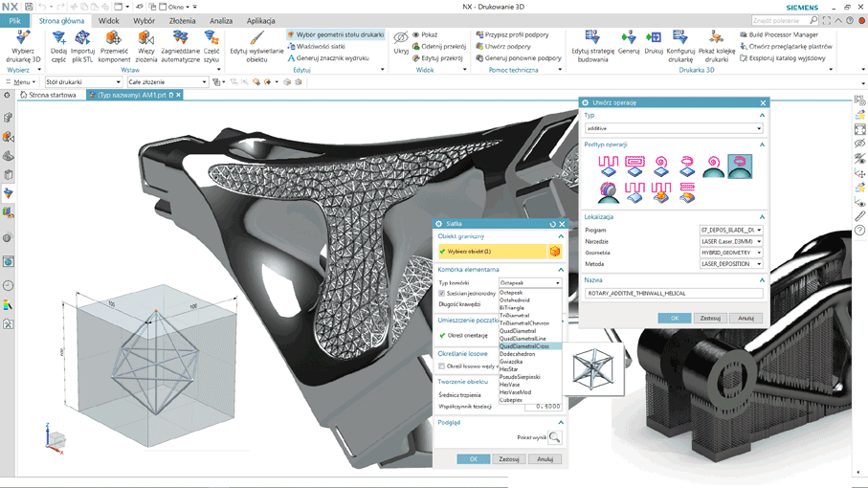Viewport: 868px width, 488px height.
Task: Click Eksploruj katalog wyjściowy
Action: (x=782, y=58)
